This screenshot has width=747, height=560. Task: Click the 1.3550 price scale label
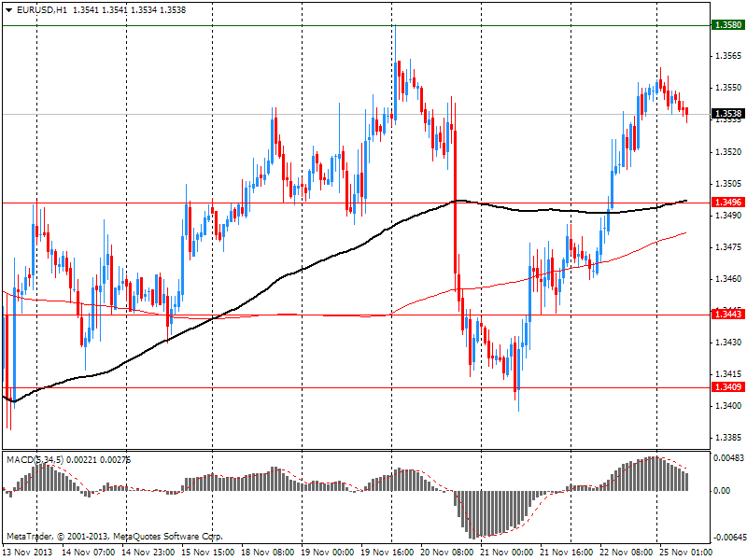(x=727, y=88)
